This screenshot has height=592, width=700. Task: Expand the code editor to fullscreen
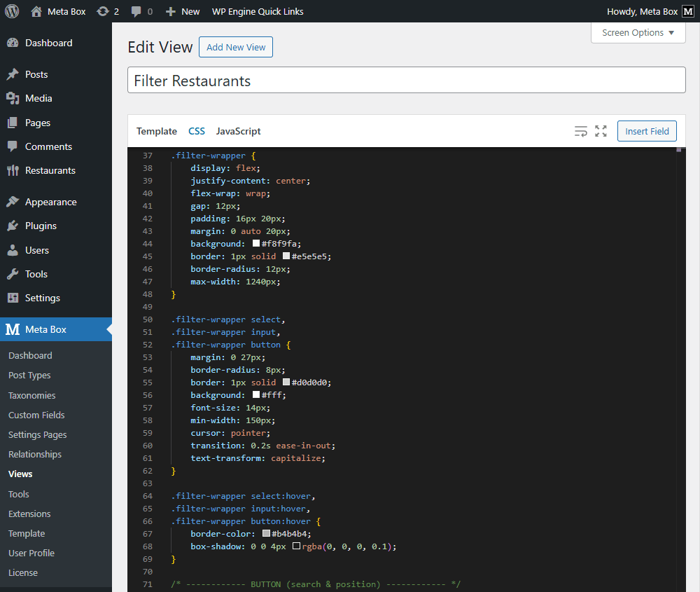(601, 131)
